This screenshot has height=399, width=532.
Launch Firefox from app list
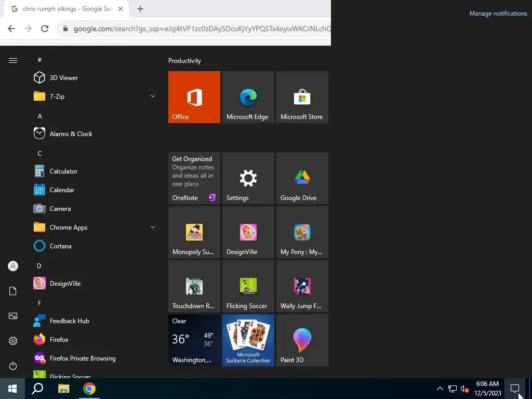click(95, 339)
